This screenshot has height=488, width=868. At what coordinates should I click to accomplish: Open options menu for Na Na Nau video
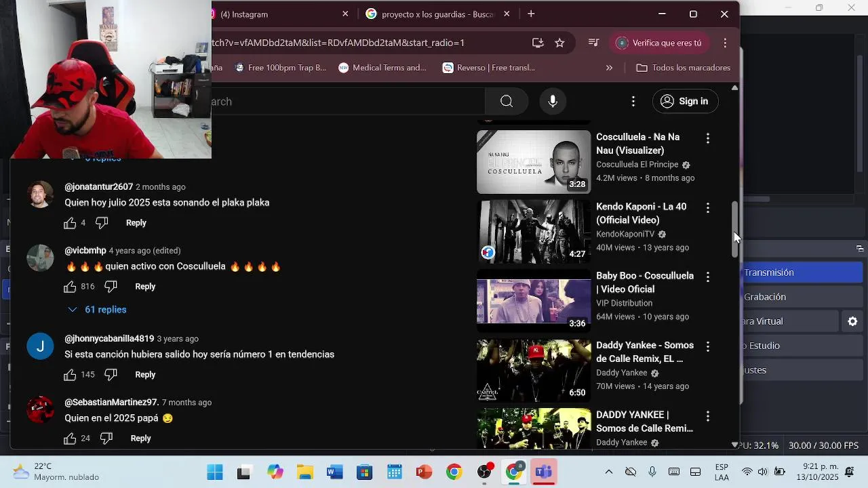708,138
